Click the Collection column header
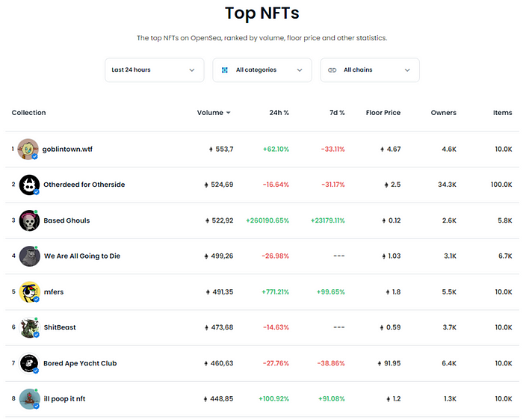Screen dimensions: 523x420 [28, 113]
